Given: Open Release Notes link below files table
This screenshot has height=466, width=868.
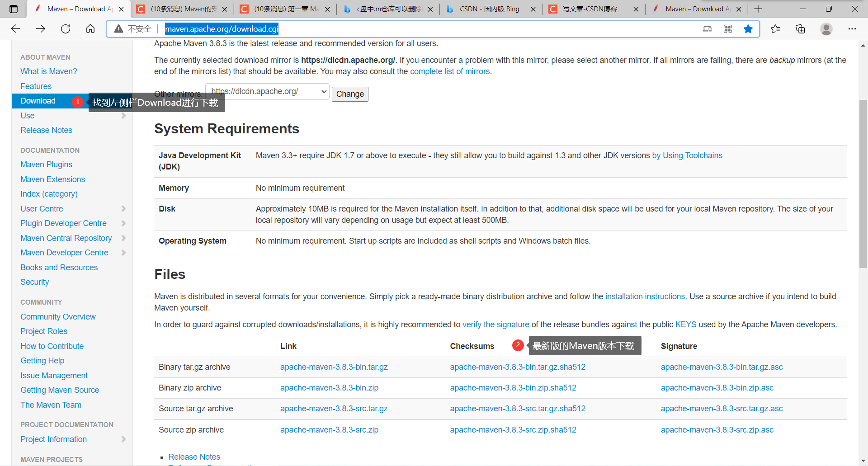Looking at the screenshot, I should 194,457.
